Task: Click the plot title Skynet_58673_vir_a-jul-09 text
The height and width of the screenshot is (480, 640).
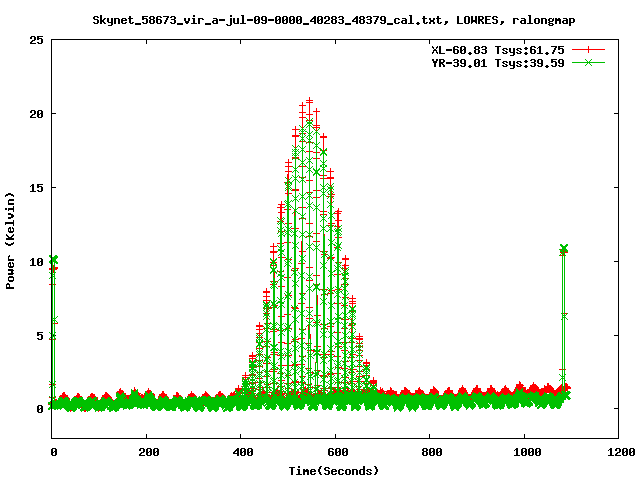Action: 334,20
